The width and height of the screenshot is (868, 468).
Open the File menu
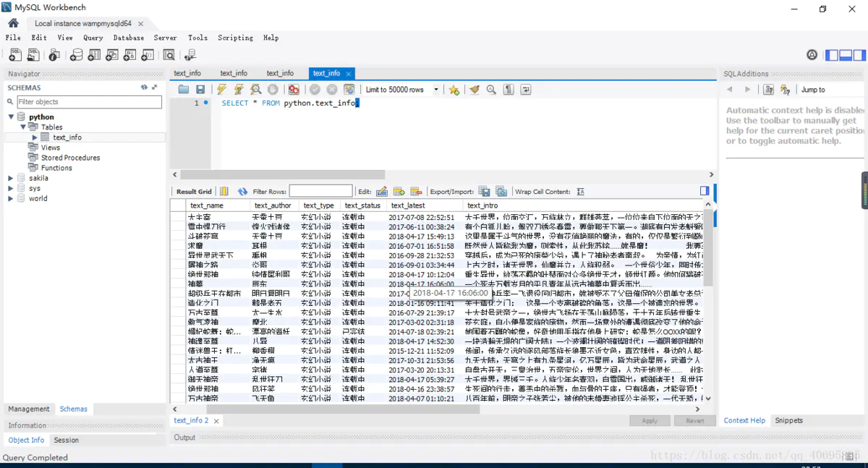point(13,38)
